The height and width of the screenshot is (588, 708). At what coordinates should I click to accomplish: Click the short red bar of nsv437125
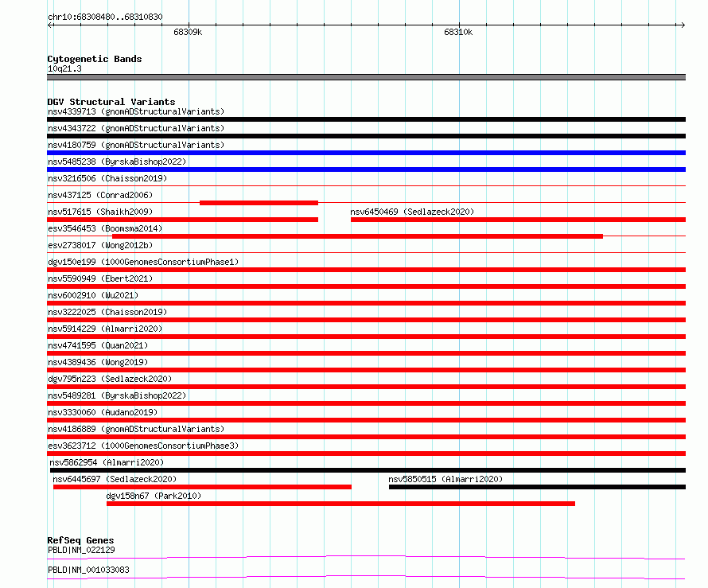[259, 203]
